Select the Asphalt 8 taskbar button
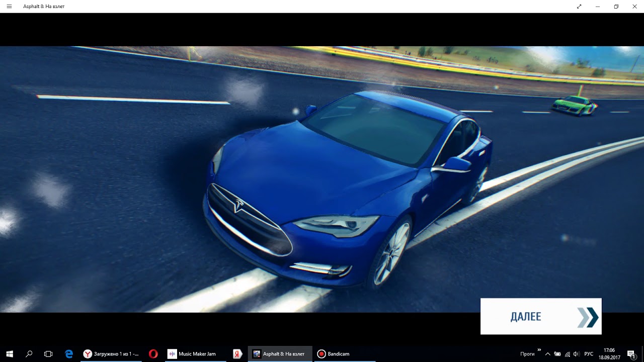 [280, 354]
